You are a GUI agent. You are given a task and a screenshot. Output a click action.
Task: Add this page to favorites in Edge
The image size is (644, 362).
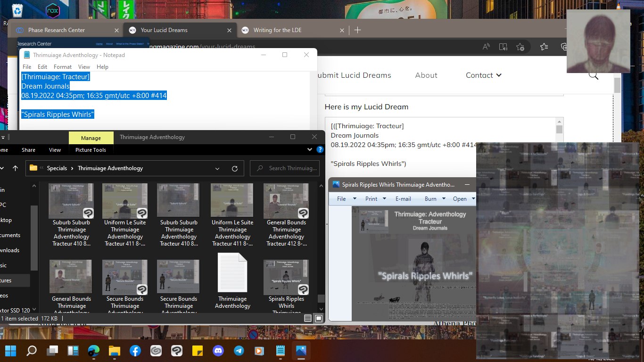coord(520,47)
